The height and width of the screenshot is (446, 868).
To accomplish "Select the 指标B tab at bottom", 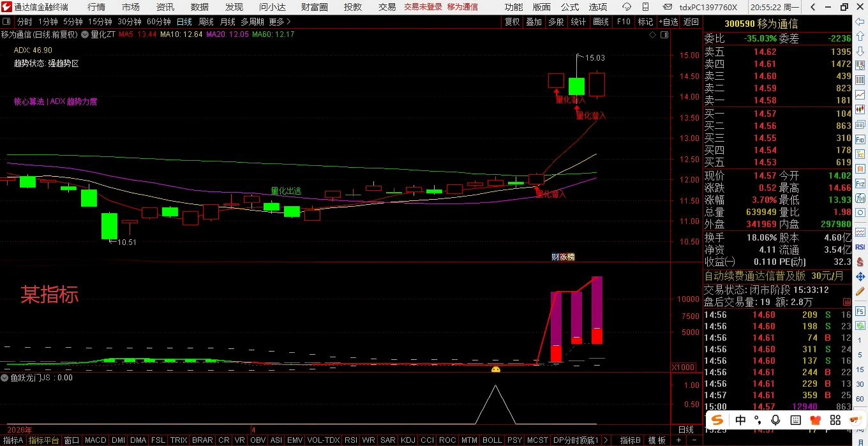I will (631, 440).
